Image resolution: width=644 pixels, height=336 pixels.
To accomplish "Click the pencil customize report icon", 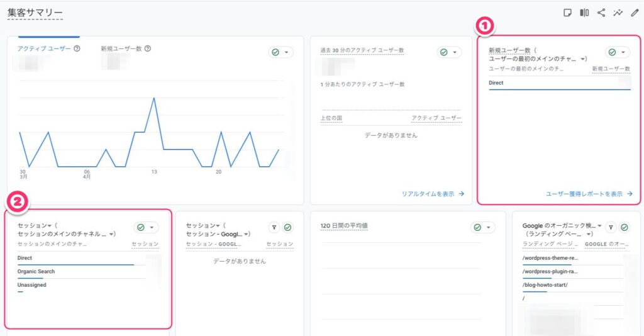I will pyautogui.click(x=634, y=13).
